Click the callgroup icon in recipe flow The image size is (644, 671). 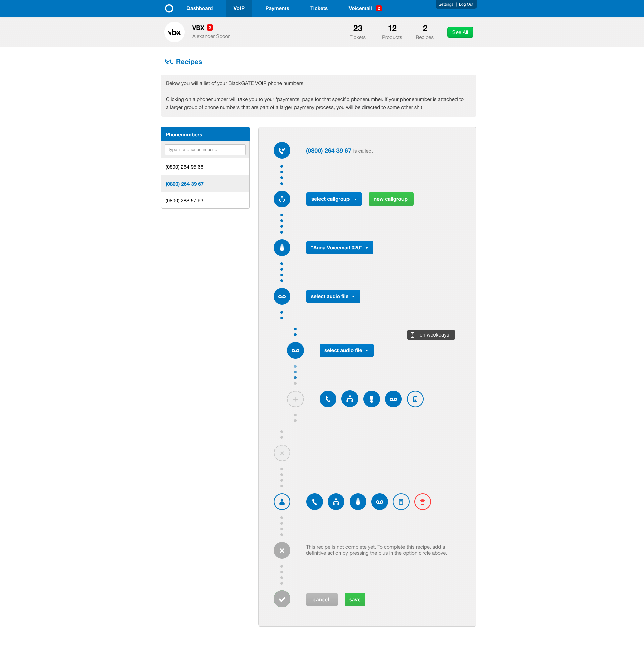[282, 199]
